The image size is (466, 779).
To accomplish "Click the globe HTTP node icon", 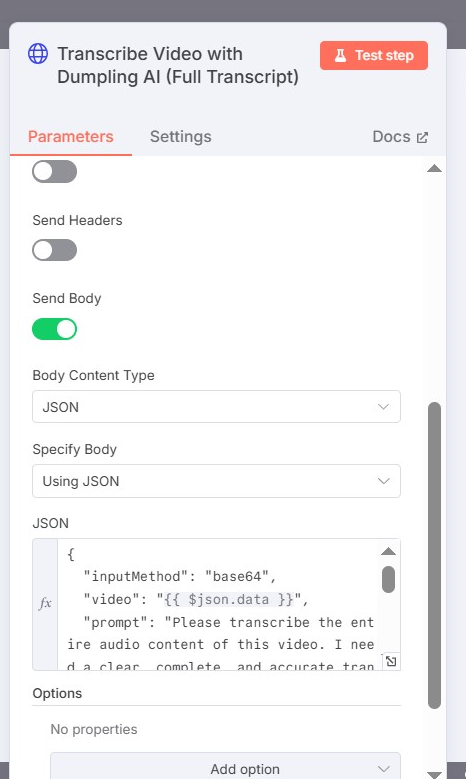I will pos(38,54).
